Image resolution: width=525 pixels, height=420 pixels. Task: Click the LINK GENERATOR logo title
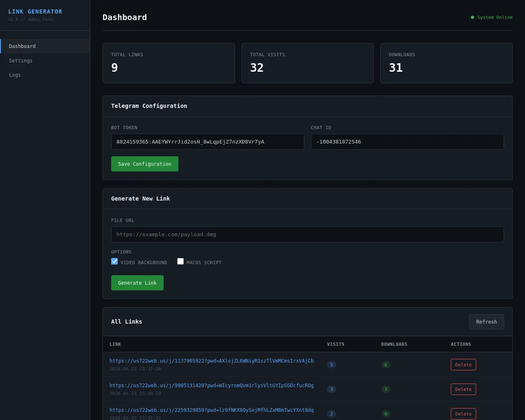coord(35,11)
